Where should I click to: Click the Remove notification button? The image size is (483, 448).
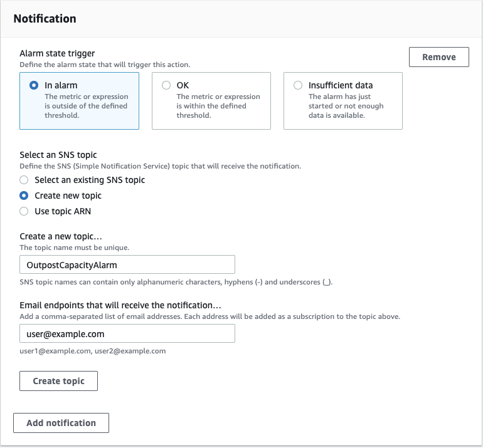pyautogui.click(x=438, y=57)
